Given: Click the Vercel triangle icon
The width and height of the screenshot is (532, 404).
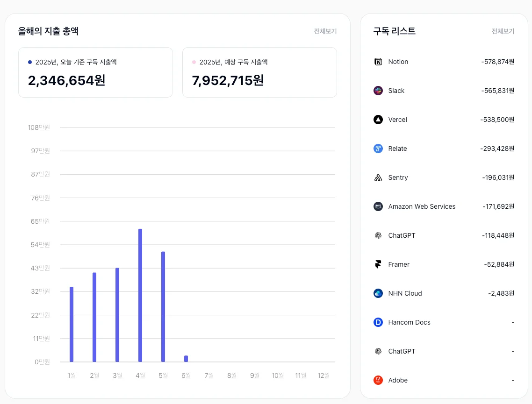Looking at the screenshot, I should pos(378,120).
